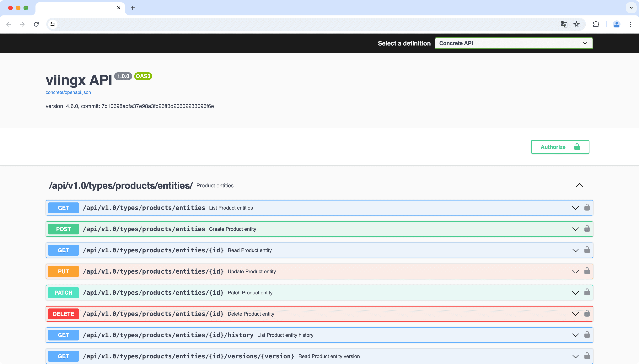Open the browser Extensions puzzle icon
Screen dimensions: 639x364
tap(596, 24)
